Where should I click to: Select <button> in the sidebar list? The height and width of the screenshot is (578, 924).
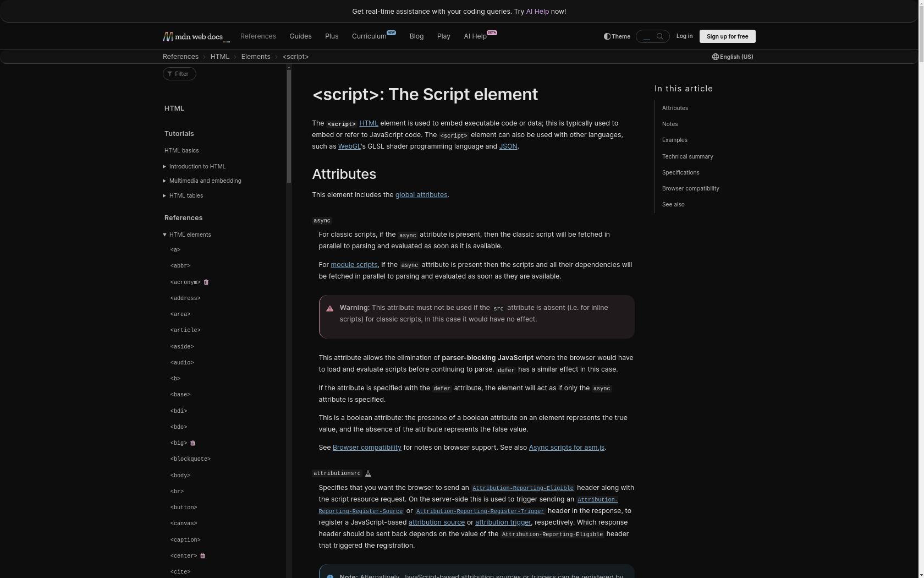pos(184,508)
